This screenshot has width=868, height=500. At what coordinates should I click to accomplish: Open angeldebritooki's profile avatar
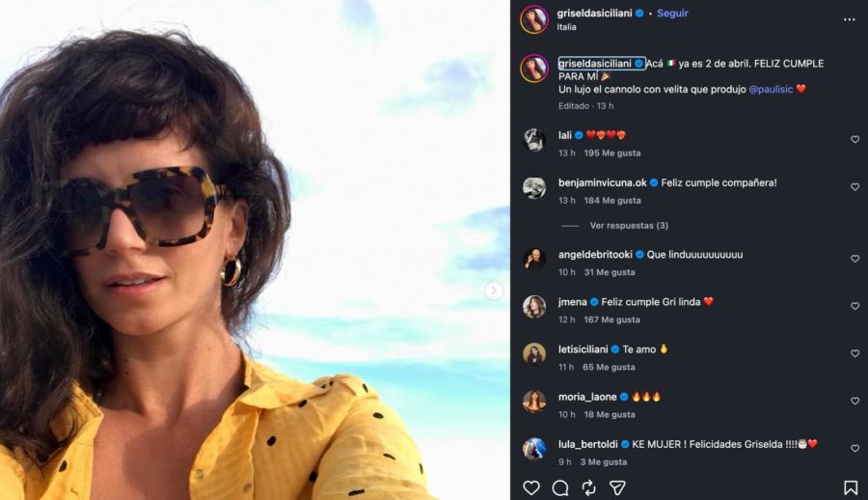coord(534,259)
